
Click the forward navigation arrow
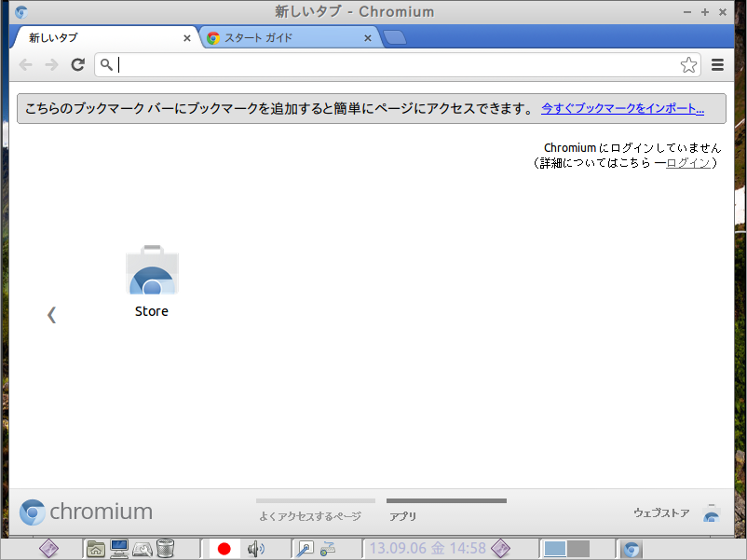tap(51, 64)
